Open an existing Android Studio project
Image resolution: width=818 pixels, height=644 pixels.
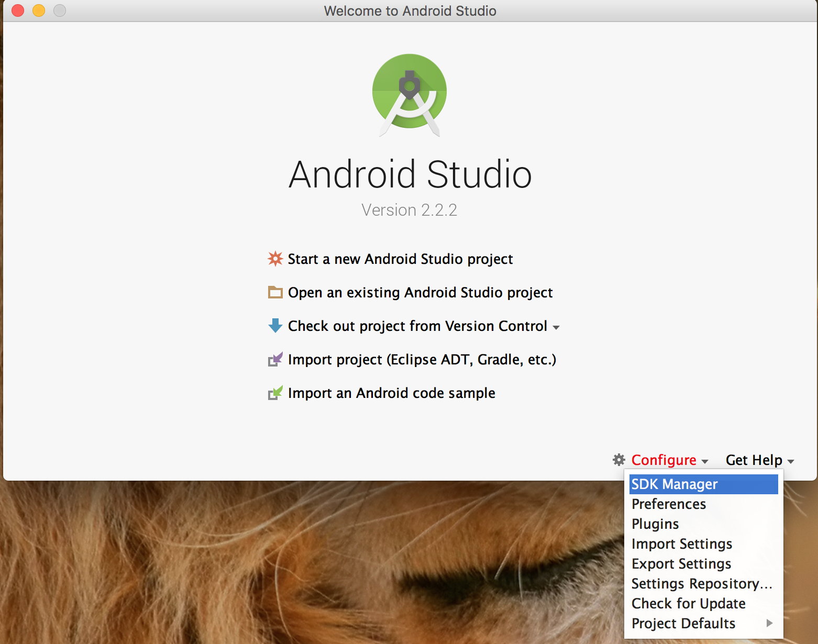tap(420, 292)
